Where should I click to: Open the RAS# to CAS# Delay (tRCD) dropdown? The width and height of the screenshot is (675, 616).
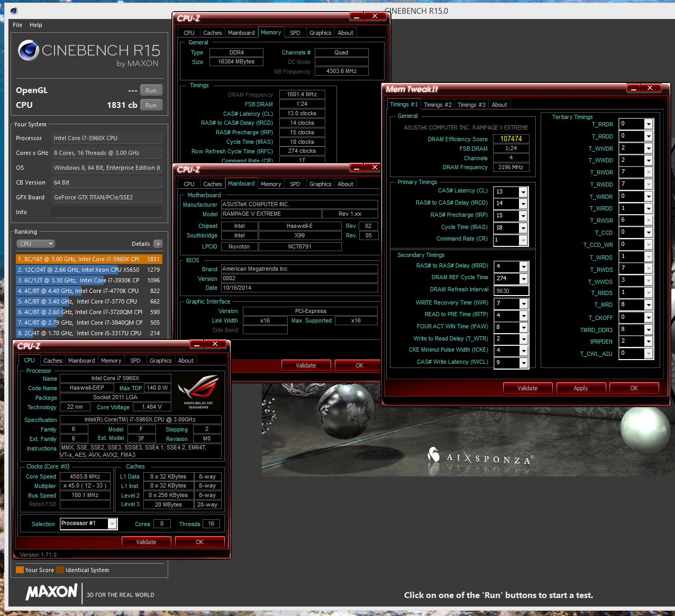(x=523, y=204)
